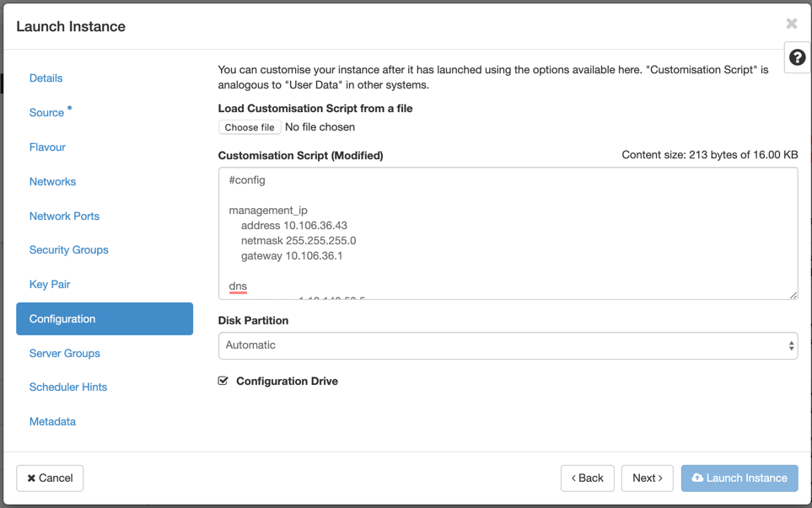This screenshot has height=508, width=812.
Task: Open the Server Groups tab
Action: click(x=65, y=353)
